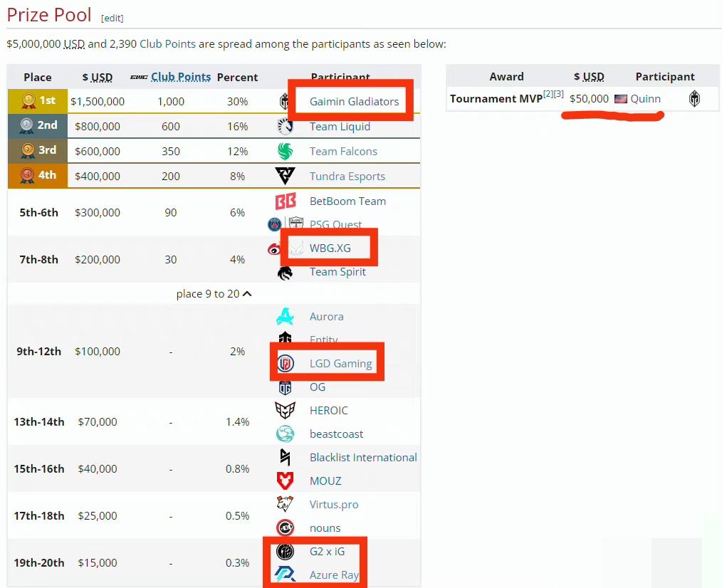This screenshot has width=722, height=588.
Task: Click the 4th place cell
Action: (38, 175)
